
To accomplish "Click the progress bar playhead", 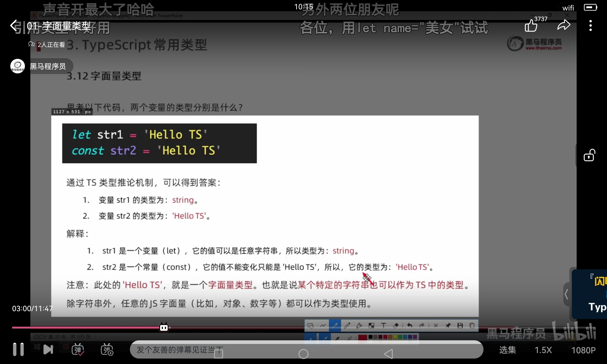I will (x=164, y=328).
